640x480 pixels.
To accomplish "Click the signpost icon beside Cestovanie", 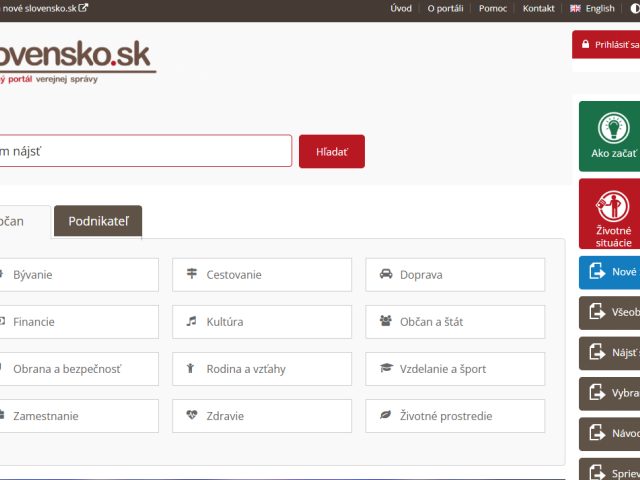I will 191,273.
